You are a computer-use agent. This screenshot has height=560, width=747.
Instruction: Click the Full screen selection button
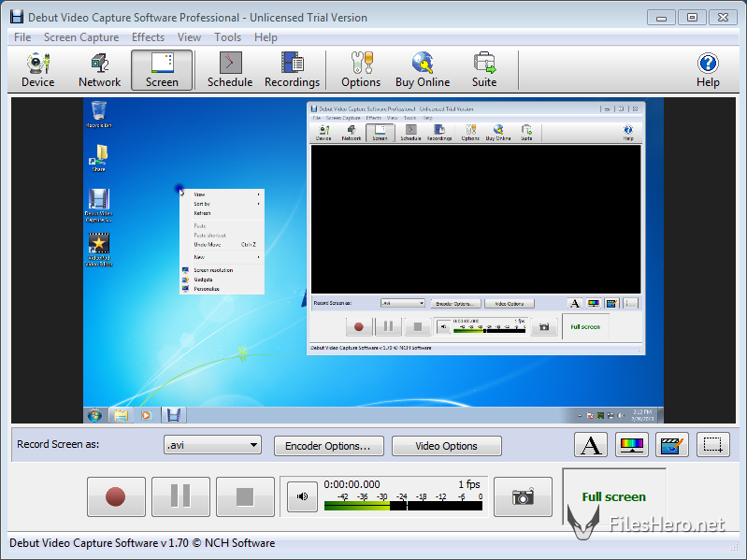(x=613, y=496)
